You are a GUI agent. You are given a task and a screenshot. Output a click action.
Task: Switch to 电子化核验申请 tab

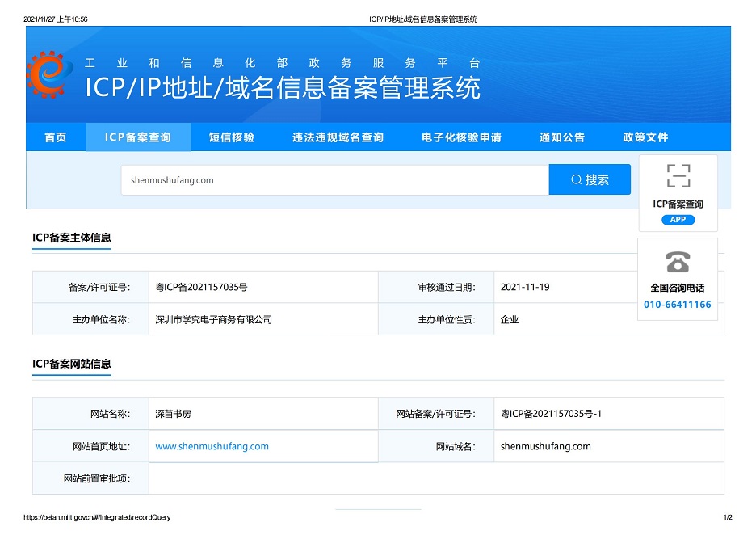click(461, 137)
